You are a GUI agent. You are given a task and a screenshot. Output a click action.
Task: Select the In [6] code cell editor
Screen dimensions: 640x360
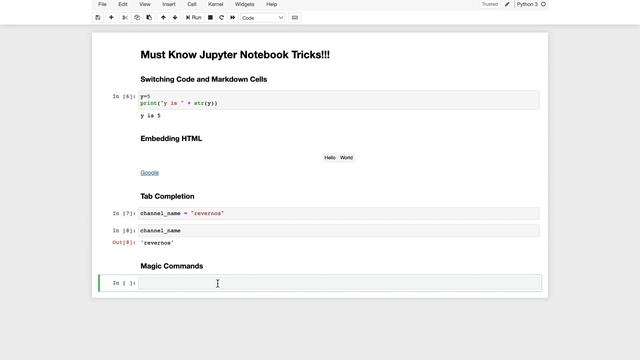point(339,100)
